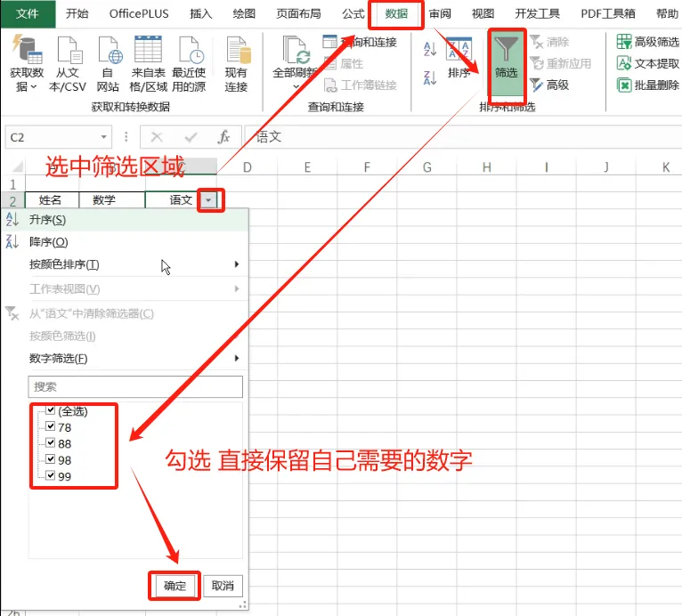Switch to the 开始 Home tab
The width and height of the screenshot is (682, 616).
click(77, 14)
